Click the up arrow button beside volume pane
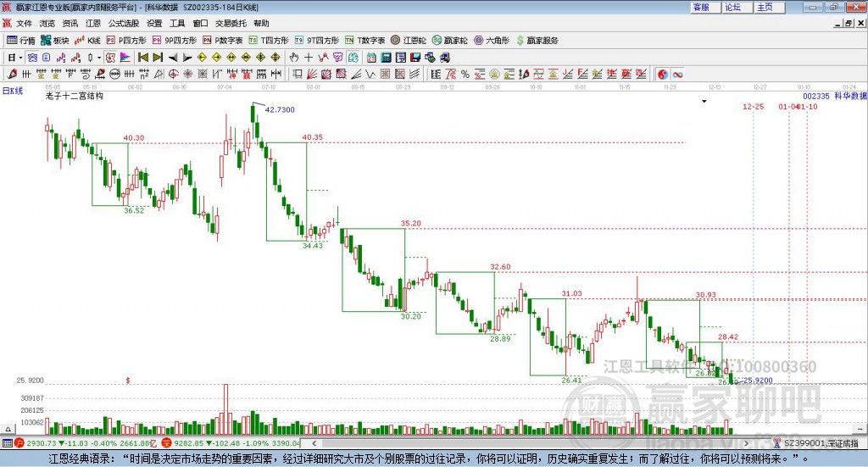Viewport: 868px width, 467px height. pos(8,429)
